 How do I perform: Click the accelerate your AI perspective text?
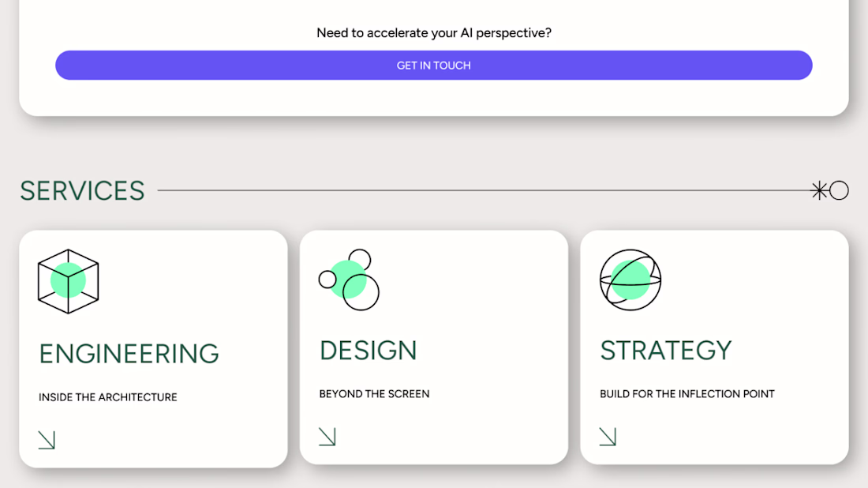pos(434,32)
